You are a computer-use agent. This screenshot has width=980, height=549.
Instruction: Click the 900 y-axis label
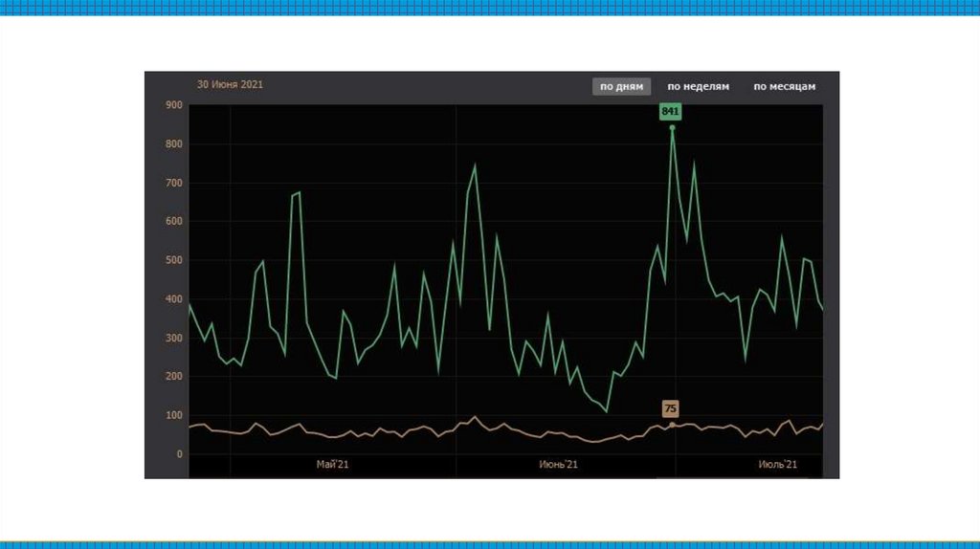[174, 105]
